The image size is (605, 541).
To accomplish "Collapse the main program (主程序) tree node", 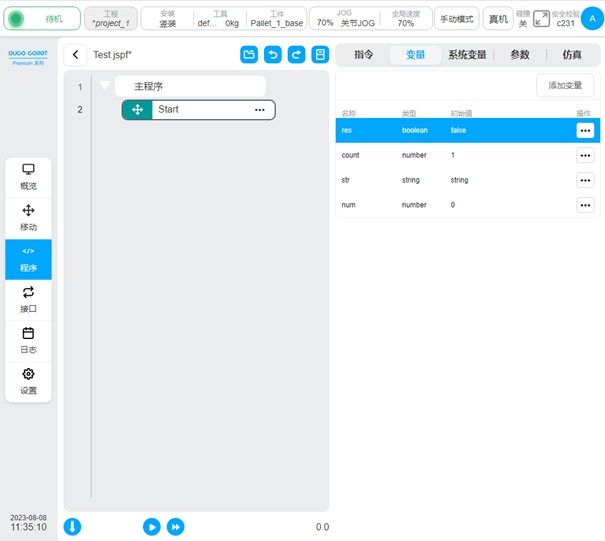I will pos(104,86).
